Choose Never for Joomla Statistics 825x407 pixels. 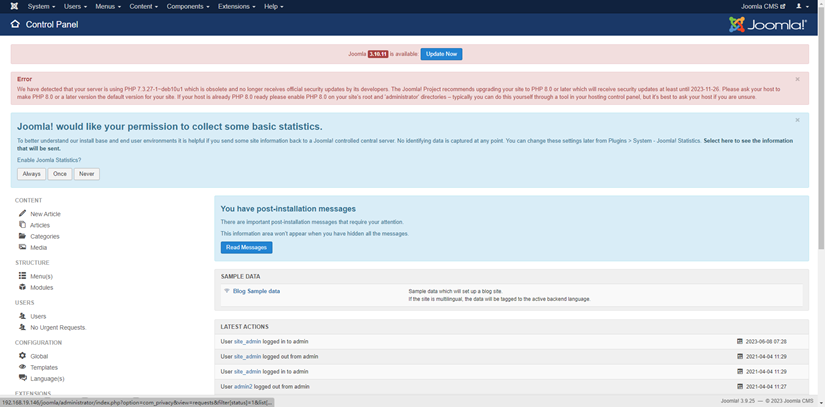pyautogui.click(x=86, y=174)
